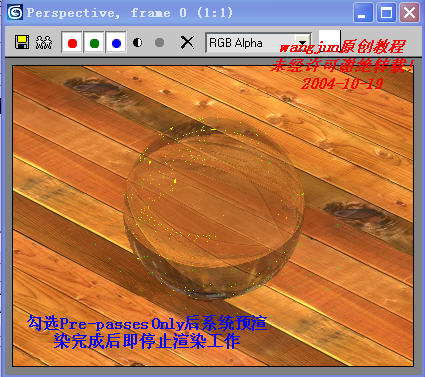Expand the channel list dropdown arrow
The height and width of the screenshot is (377, 425).
303,43
